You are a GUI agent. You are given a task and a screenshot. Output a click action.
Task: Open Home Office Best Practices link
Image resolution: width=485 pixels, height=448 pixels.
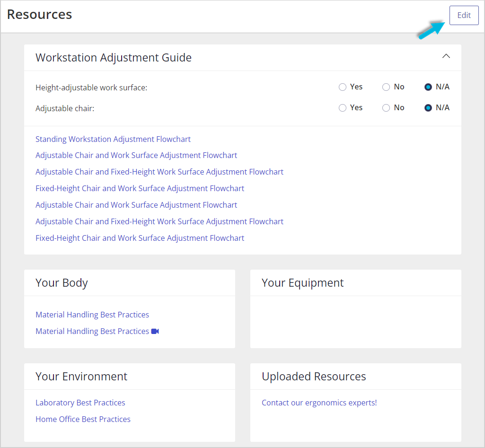tap(83, 420)
